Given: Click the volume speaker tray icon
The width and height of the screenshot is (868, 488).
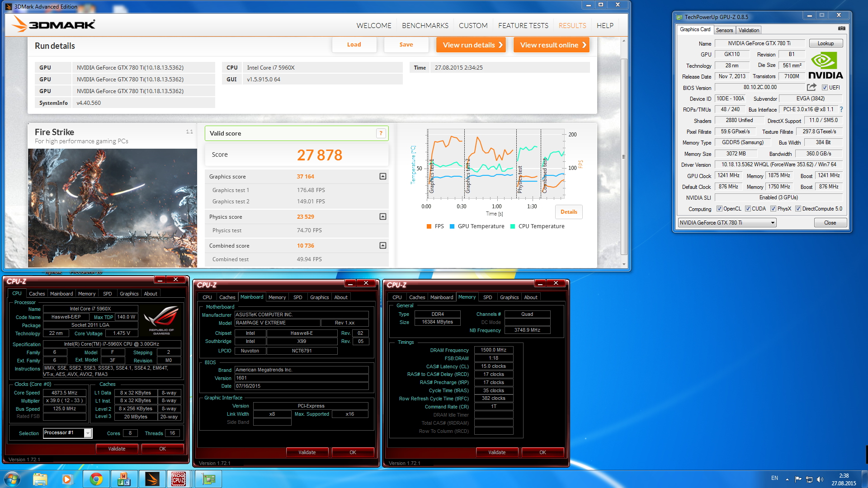Looking at the screenshot, I should 820,479.
